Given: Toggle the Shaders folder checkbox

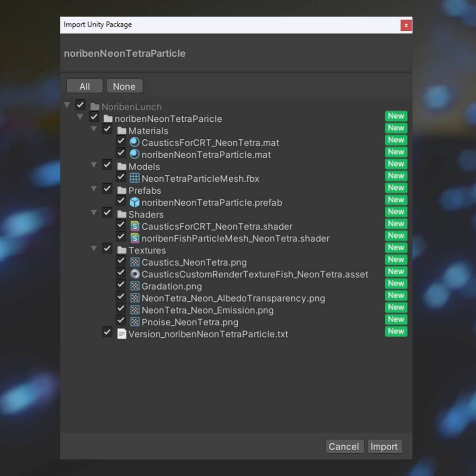Looking at the screenshot, I should coord(107,213).
